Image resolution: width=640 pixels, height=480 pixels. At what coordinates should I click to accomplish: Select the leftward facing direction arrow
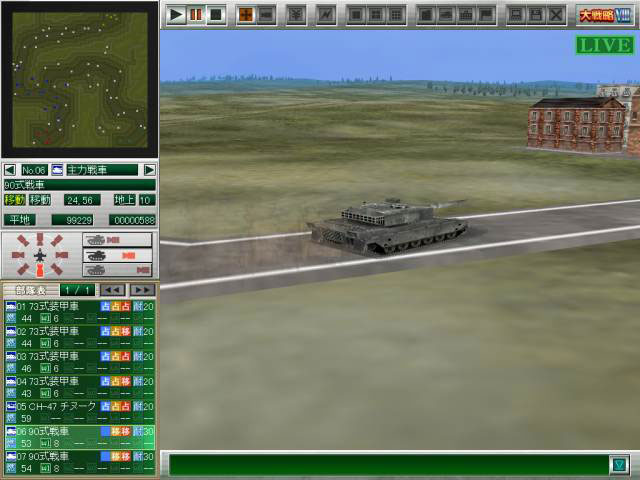coord(18,255)
